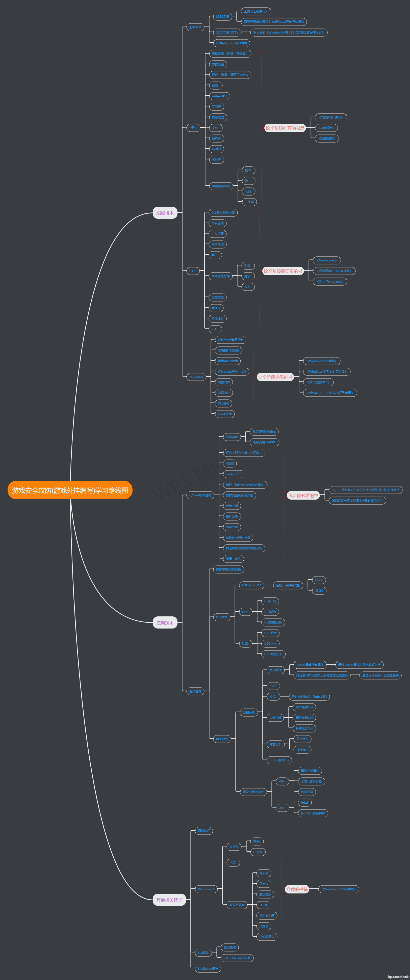This screenshot has height=980, width=410.
Task: Select the 《WindowsPE权威指南》 book node
Action: tap(339, 889)
